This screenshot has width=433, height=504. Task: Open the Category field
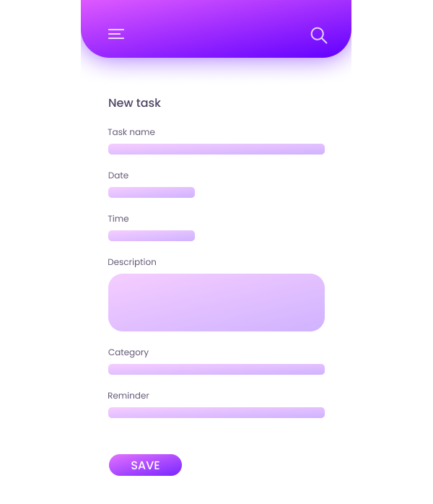click(216, 369)
